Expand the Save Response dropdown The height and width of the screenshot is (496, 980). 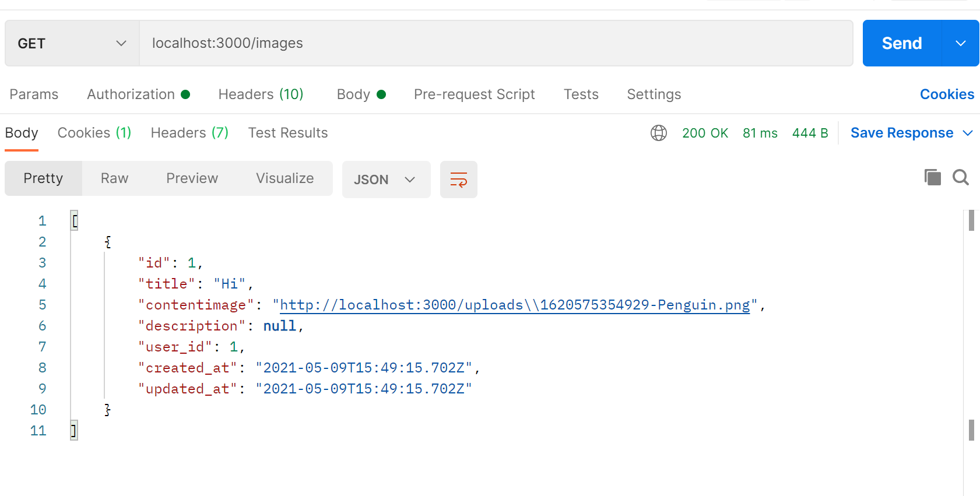[968, 133]
